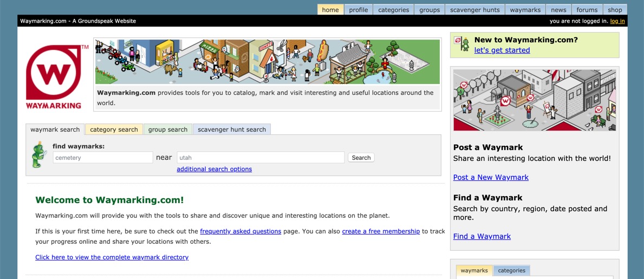Click the Welcome to Waymarking.com! heading
Screen dimensions: 644x279
[x=109, y=200]
